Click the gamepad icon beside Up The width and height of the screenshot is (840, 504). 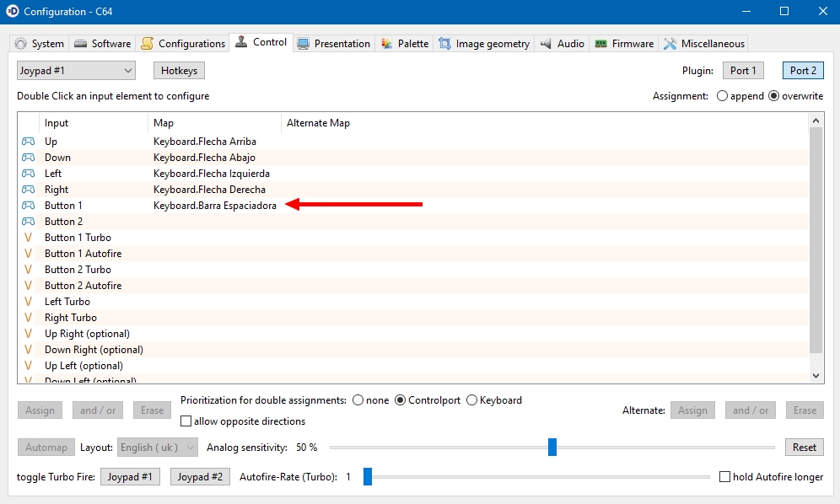[x=28, y=142]
